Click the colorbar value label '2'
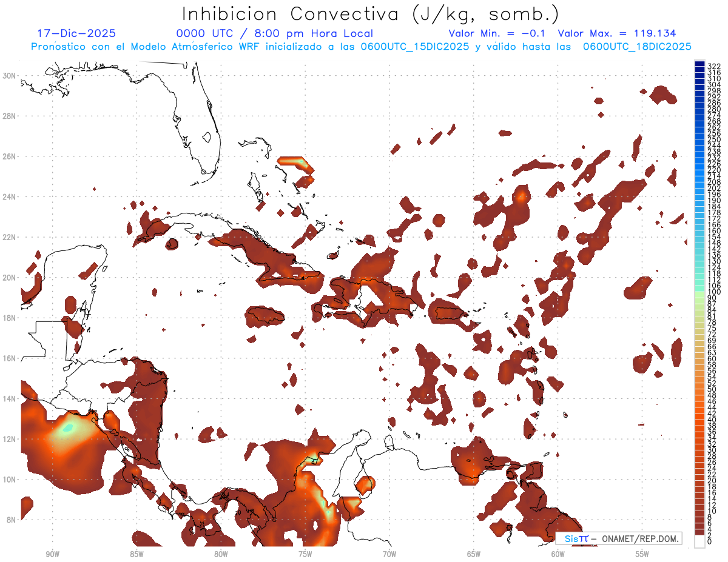 (710, 535)
